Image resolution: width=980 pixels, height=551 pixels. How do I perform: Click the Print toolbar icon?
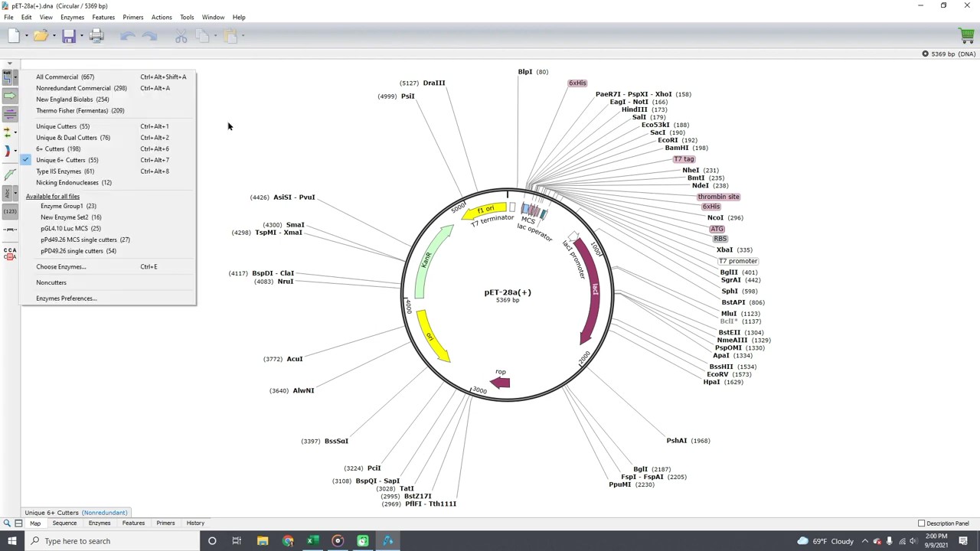(96, 35)
